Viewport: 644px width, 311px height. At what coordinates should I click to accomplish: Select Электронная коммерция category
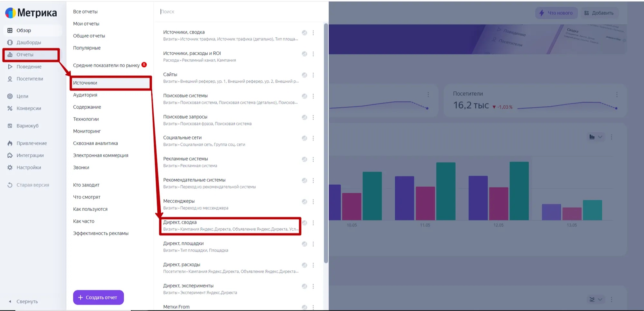[x=100, y=155]
